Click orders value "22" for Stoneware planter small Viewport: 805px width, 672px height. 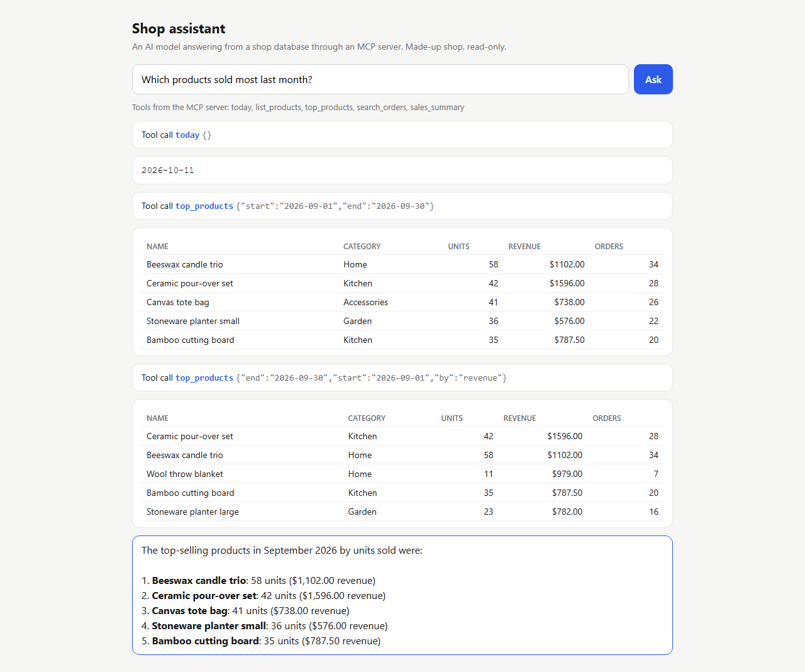click(x=653, y=321)
